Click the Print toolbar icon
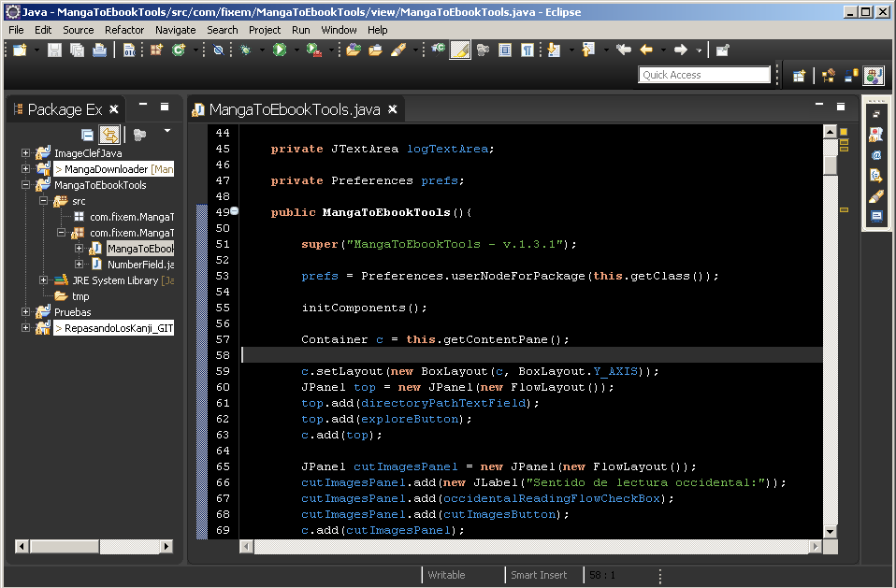 pyautogui.click(x=99, y=50)
